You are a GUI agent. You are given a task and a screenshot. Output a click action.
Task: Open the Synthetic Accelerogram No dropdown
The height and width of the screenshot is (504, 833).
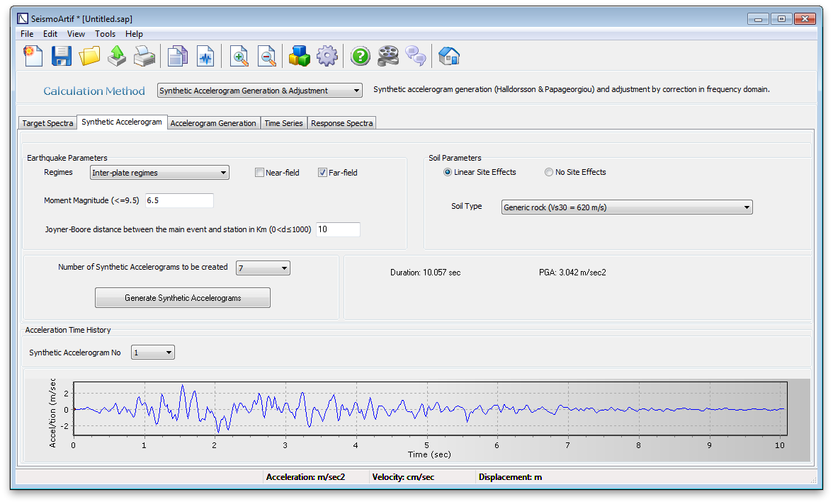point(153,353)
